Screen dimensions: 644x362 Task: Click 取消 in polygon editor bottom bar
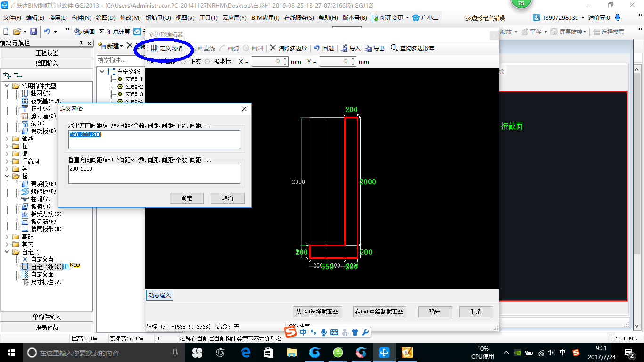476,312
